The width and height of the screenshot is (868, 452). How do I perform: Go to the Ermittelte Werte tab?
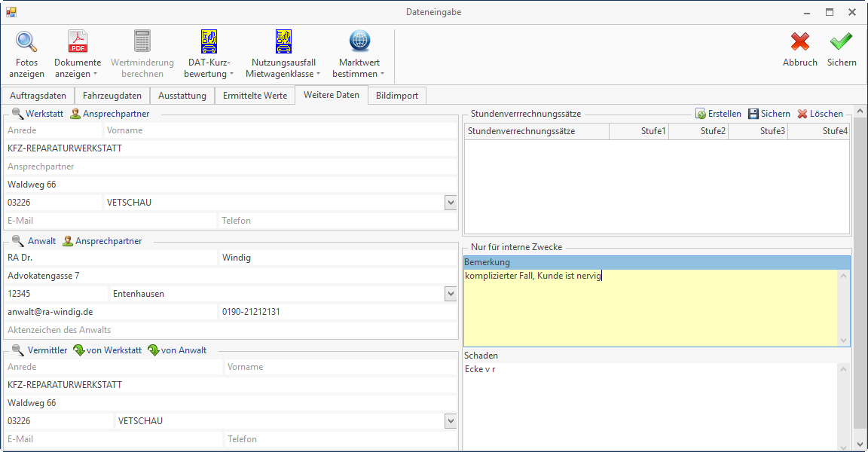(255, 96)
